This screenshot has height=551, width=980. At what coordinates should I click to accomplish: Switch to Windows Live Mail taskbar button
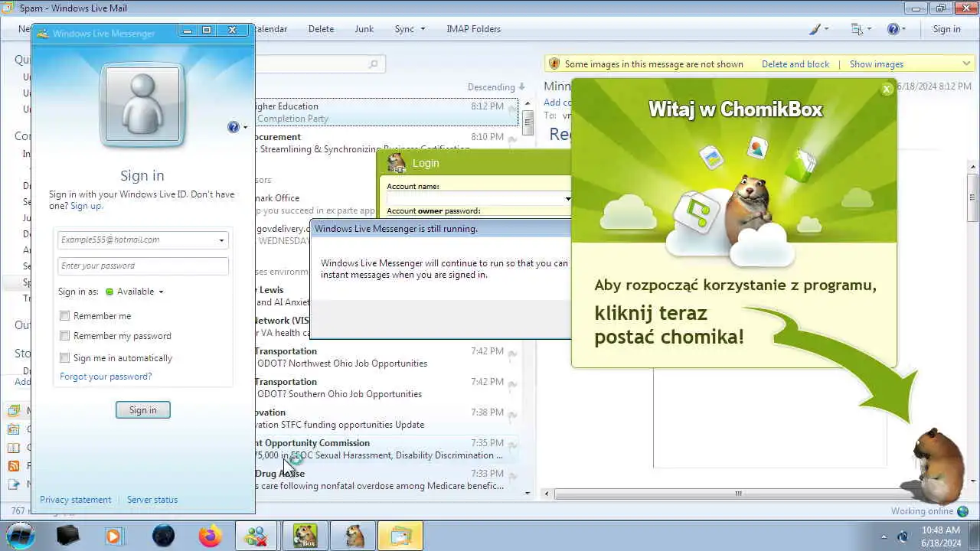401,536
